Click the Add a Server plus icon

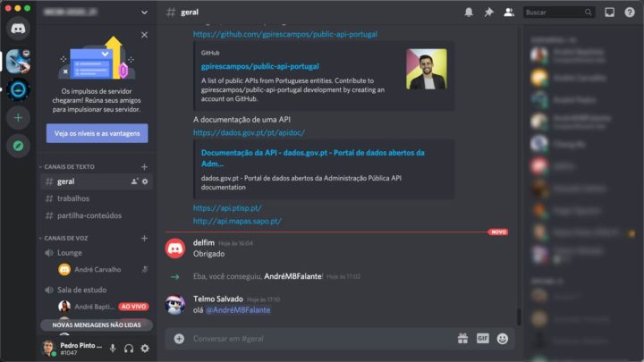(x=18, y=117)
